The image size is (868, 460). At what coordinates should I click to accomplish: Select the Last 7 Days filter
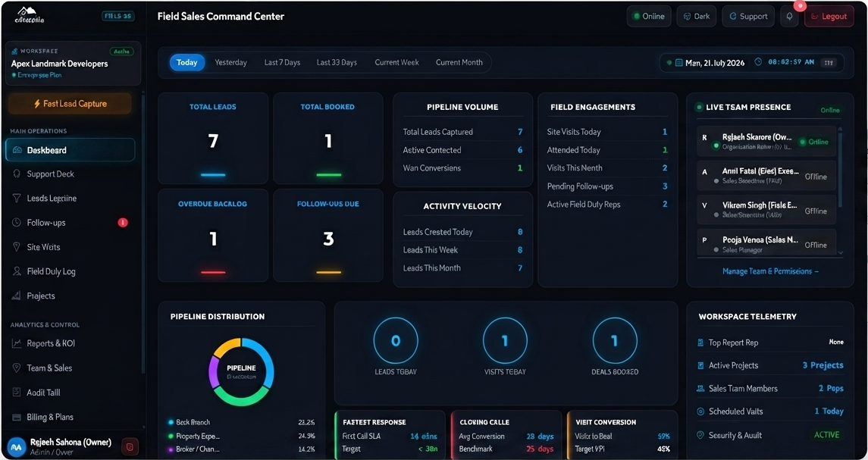(x=282, y=63)
